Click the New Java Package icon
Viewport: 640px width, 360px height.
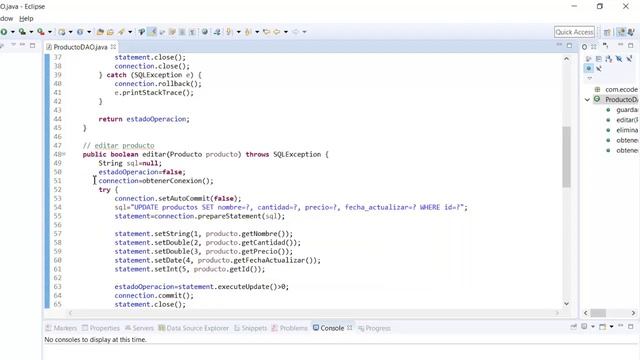tap(62, 32)
